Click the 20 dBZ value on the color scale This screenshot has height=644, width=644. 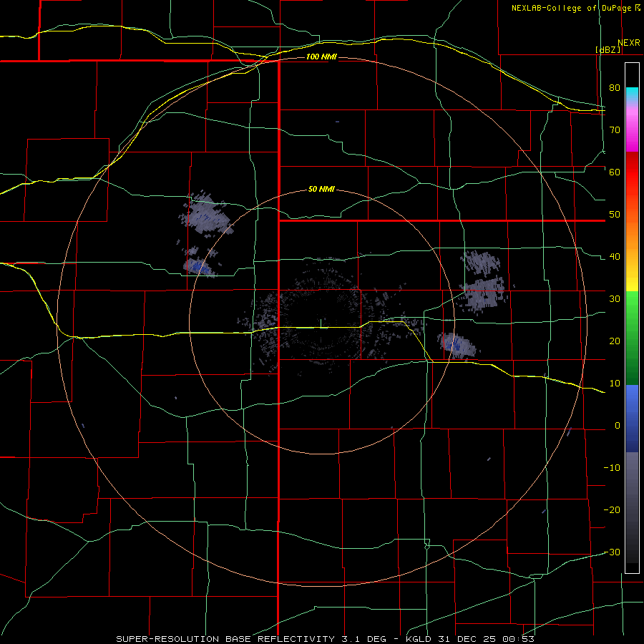point(615,341)
